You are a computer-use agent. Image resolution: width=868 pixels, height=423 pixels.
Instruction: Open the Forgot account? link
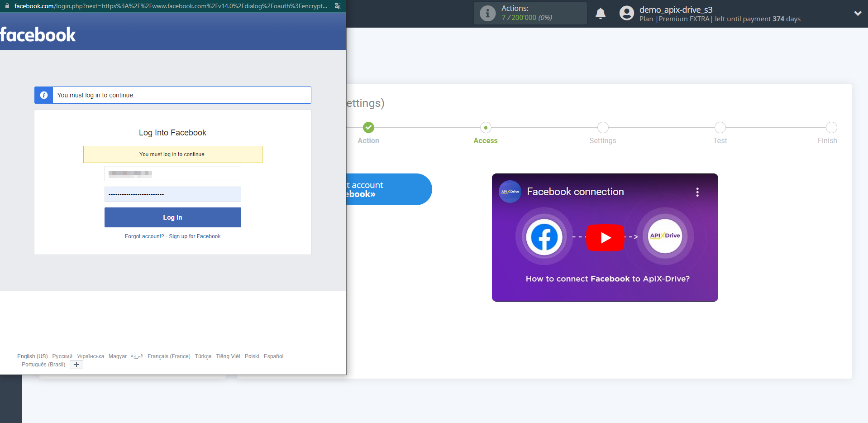pyautogui.click(x=144, y=236)
